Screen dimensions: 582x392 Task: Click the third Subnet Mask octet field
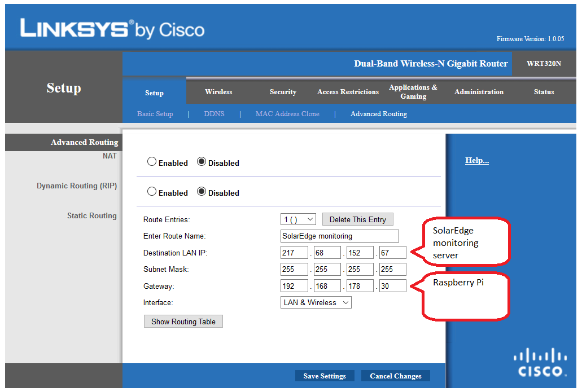tap(360, 269)
